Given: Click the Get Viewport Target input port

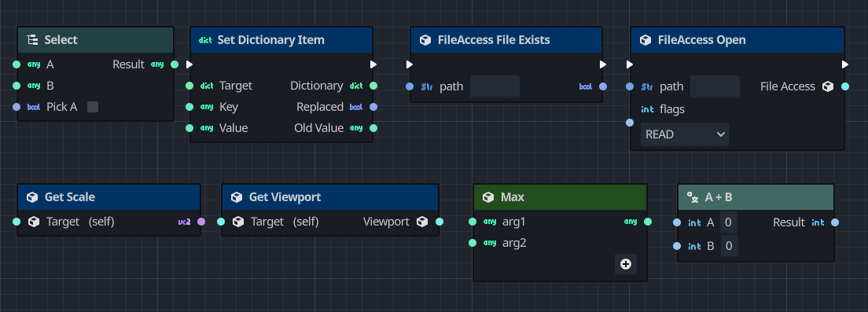Looking at the screenshot, I should (221, 222).
